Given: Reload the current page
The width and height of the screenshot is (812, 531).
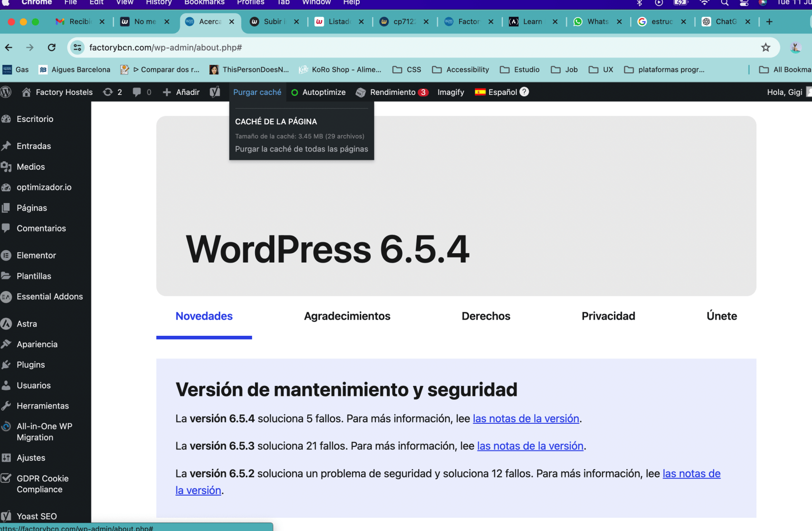Looking at the screenshot, I should pyautogui.click(x=52, y=47).
